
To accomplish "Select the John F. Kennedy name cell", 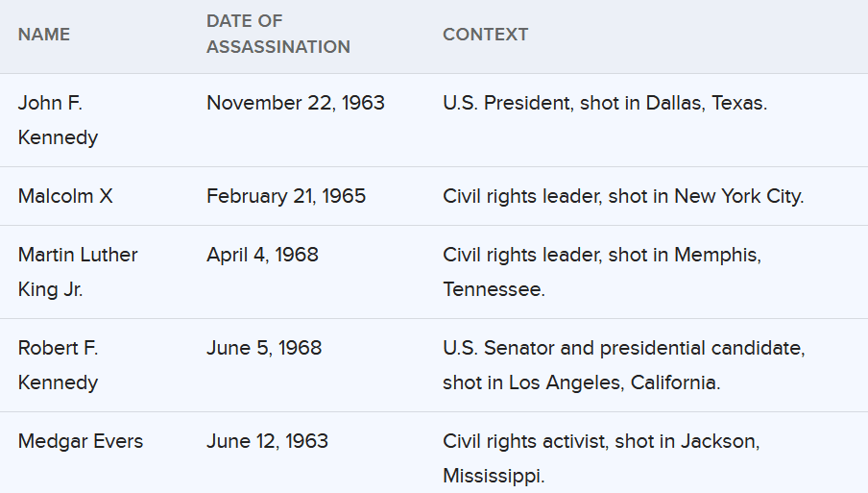I will [58, 120].
